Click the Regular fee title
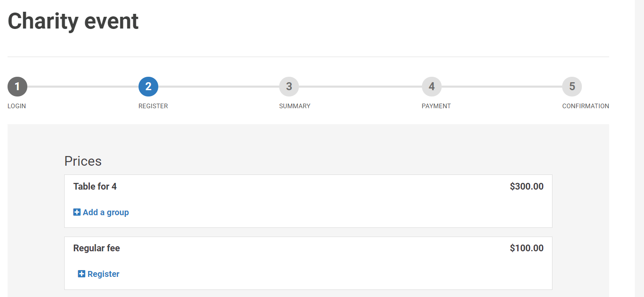Image resolution: width=644 pixels, height=297 pixels. coord(97,248)
